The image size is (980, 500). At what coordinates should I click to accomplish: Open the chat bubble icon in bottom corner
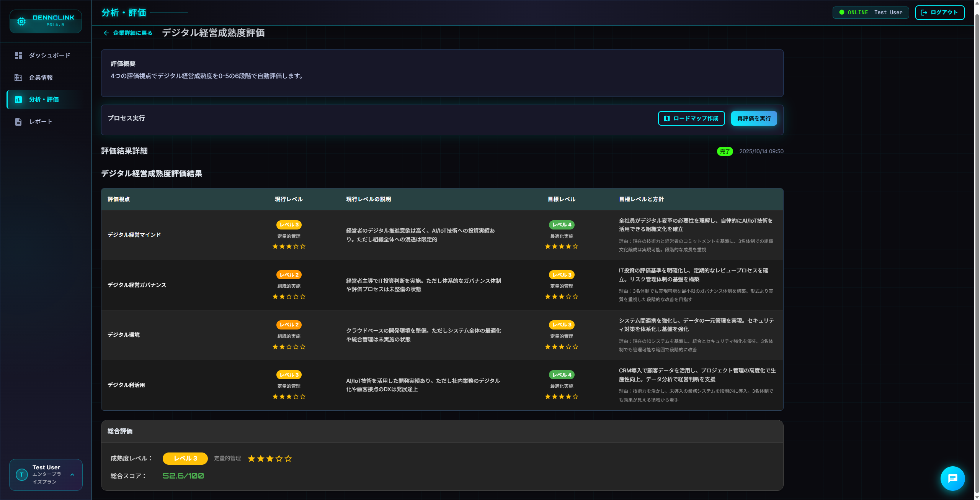coord(952,478)
